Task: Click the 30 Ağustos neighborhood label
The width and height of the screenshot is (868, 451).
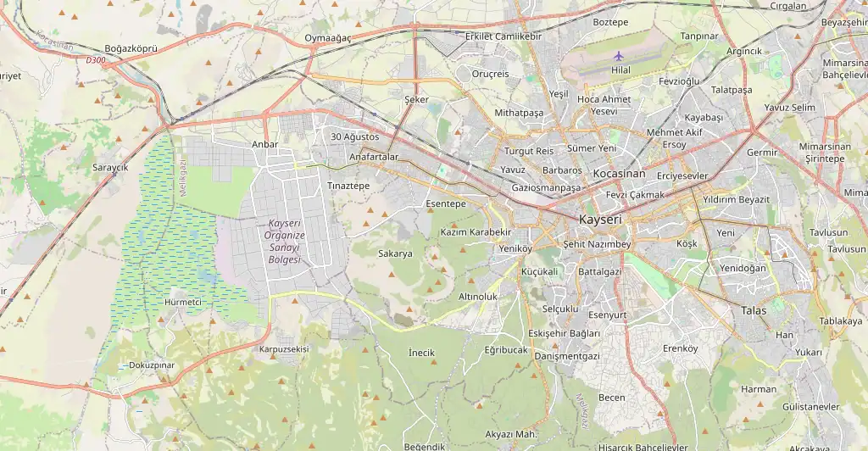Action: click(355, 136)
